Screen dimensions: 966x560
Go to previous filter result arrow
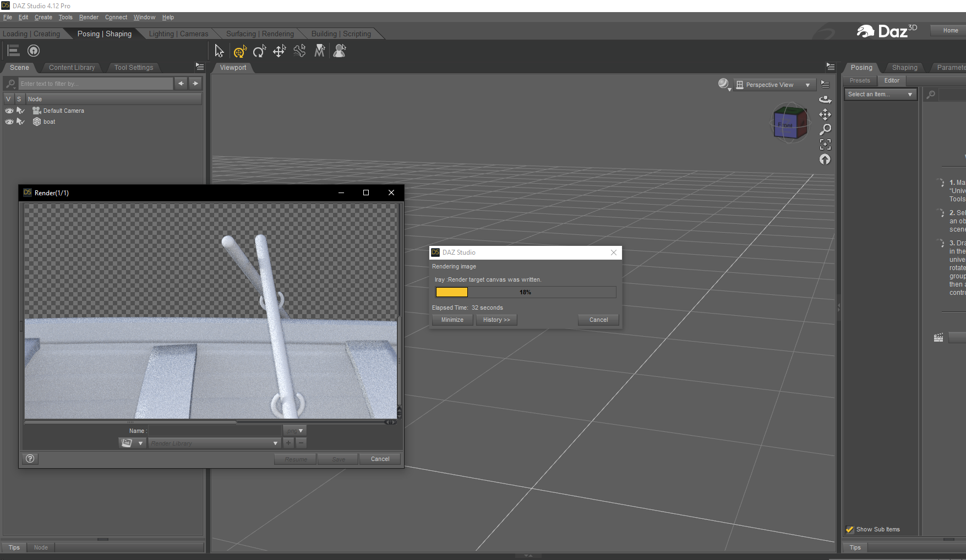pyautogui.click(x=181, y=84)
